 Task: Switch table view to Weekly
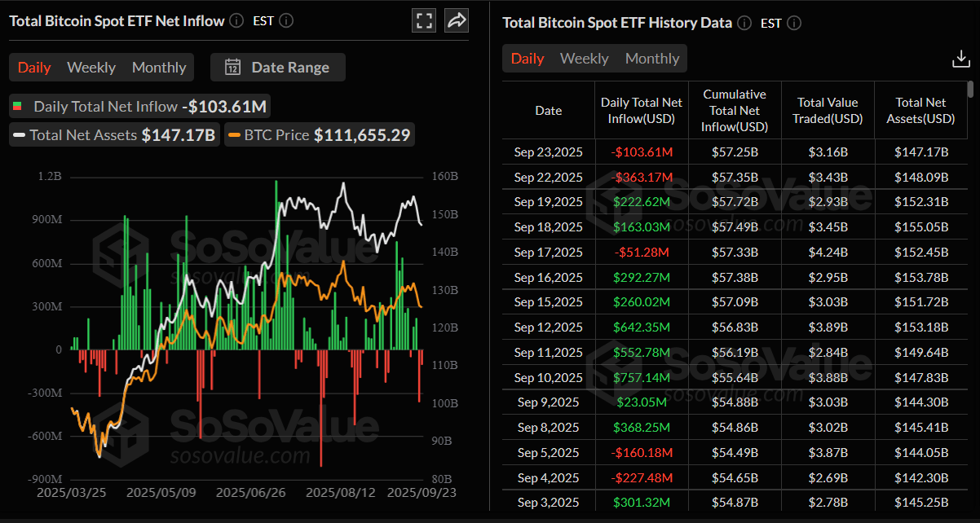(x=584, y=58)
